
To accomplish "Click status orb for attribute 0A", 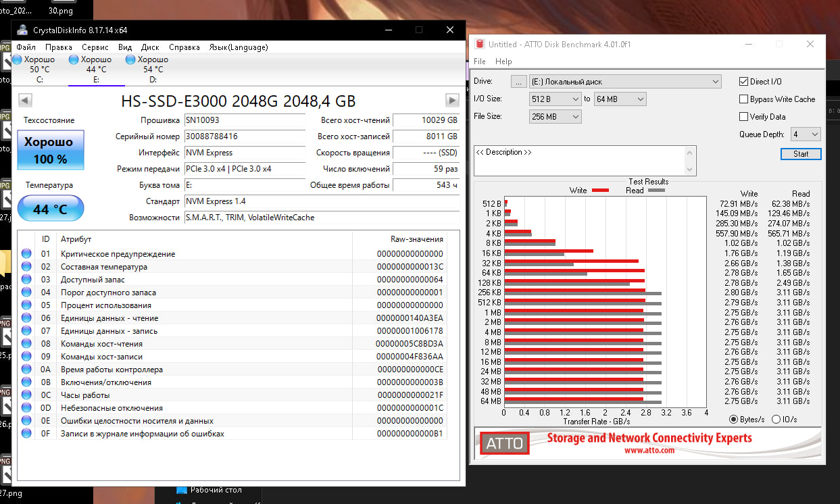I will (x=26, y=370).
